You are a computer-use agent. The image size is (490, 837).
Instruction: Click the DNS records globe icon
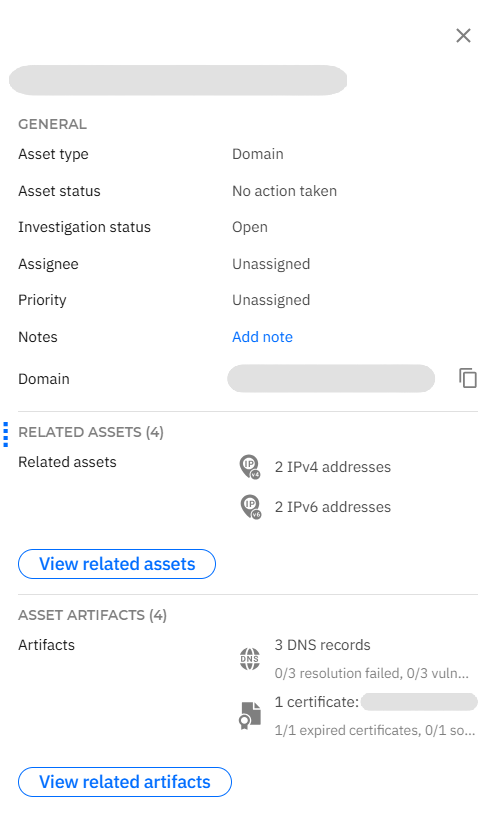coord(249,659)
